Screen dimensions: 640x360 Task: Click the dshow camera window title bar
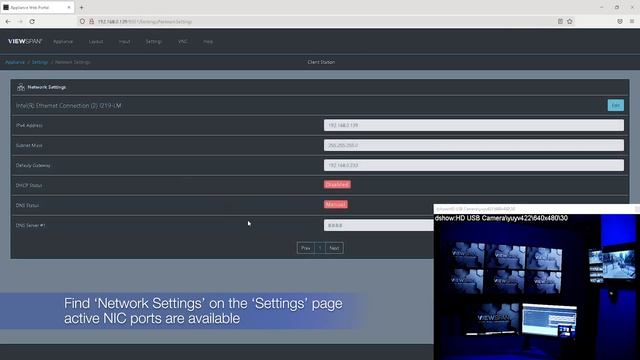pos(536,209)
